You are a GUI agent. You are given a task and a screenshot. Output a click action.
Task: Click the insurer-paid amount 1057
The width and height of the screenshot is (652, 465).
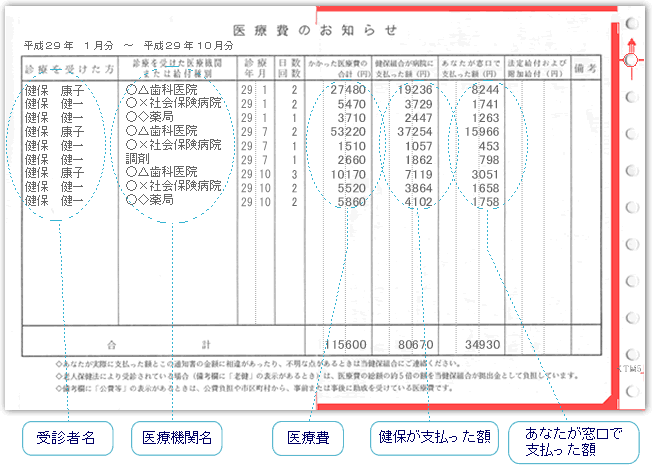(418, 146)
